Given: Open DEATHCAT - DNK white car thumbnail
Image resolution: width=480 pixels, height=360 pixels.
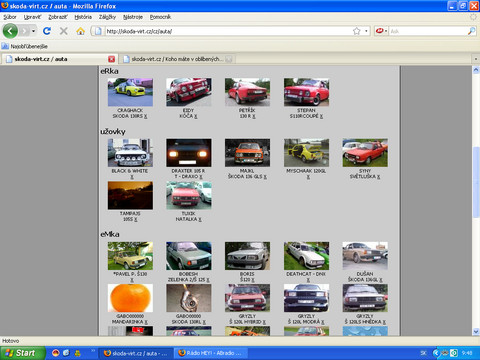Looking at the screenshot, I should point(306,256).
